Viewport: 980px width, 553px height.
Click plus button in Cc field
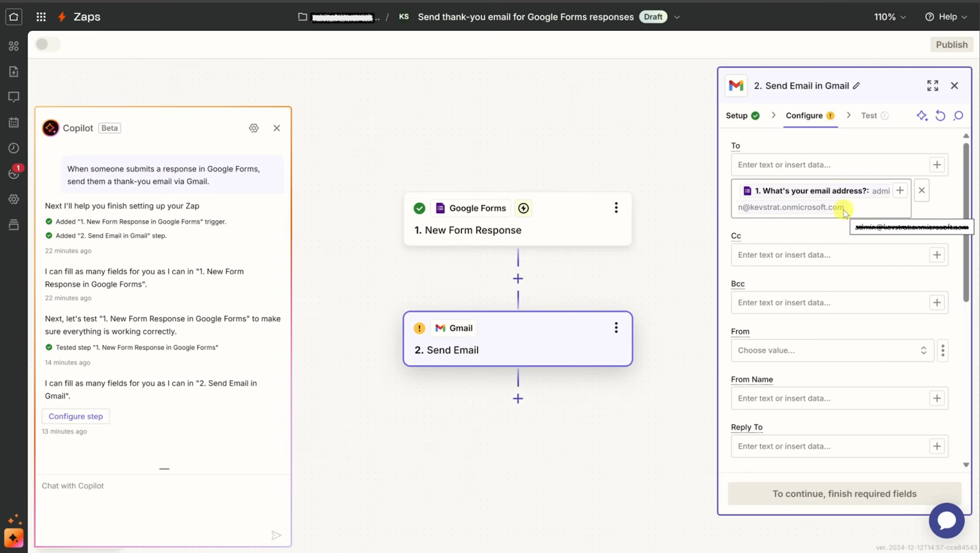tap(937, 255)
